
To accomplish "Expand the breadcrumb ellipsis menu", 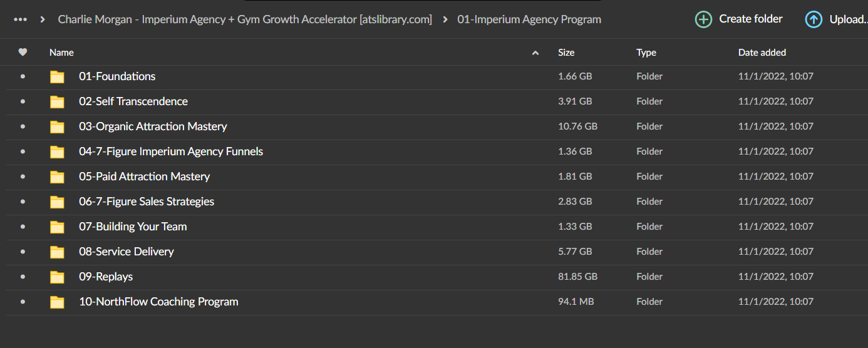I will [21, 19].
